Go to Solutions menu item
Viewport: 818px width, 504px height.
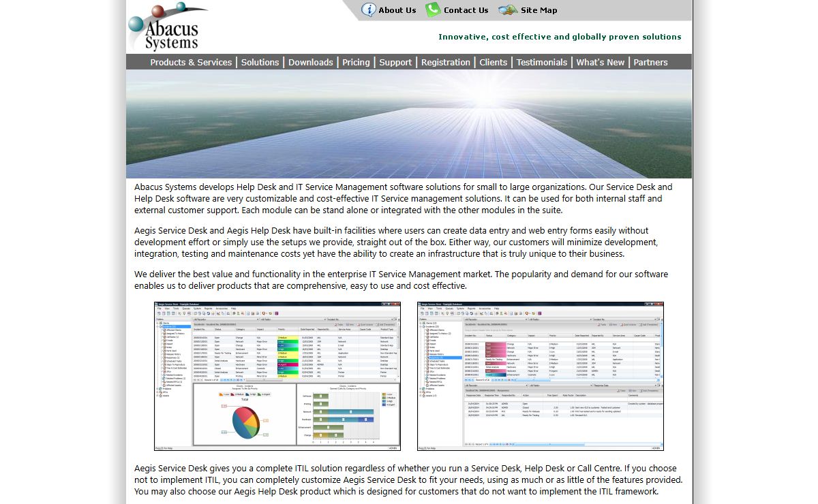(x=260, y=62)
